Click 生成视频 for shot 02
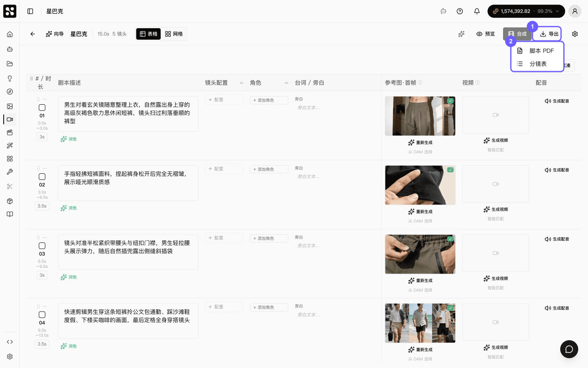 pos(496,209)
